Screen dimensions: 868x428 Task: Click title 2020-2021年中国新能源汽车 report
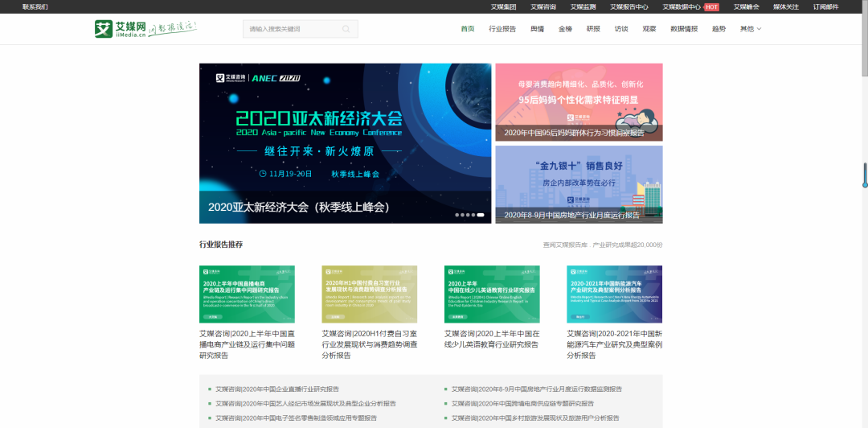click(615, 345)
